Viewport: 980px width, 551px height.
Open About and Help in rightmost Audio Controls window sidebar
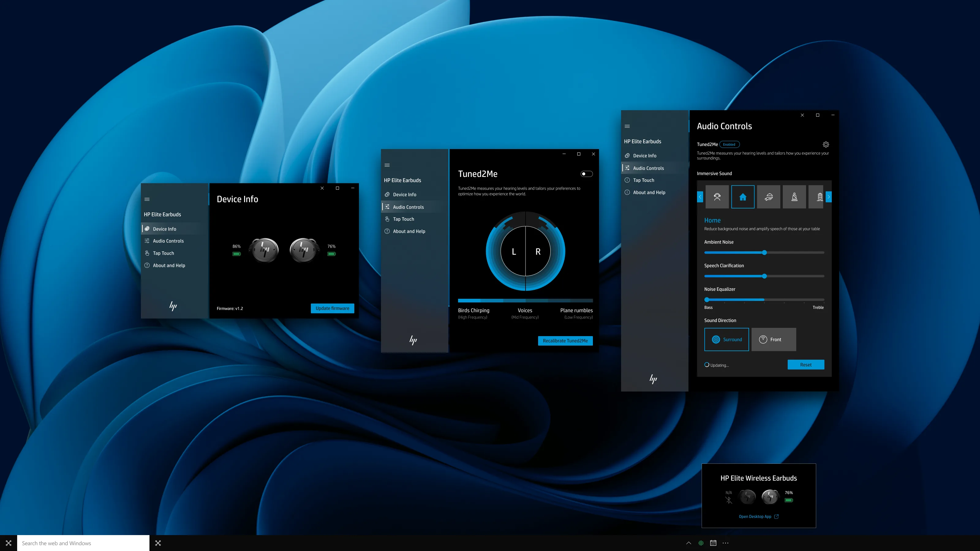[655, 193]
